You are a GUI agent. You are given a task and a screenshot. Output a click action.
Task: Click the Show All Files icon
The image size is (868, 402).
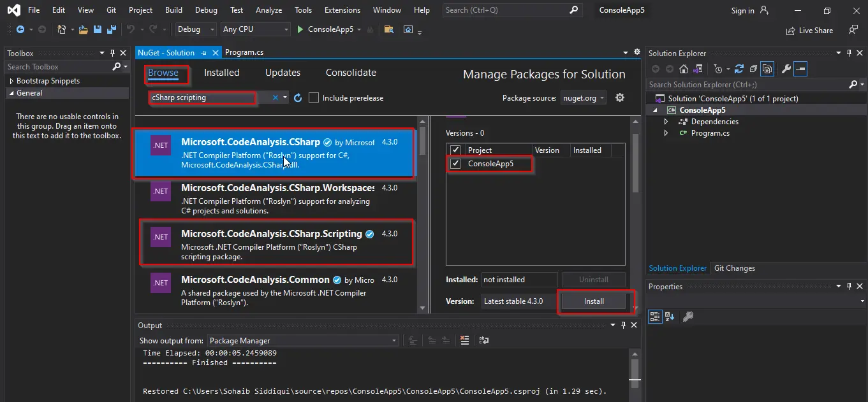tap(767, 69)
